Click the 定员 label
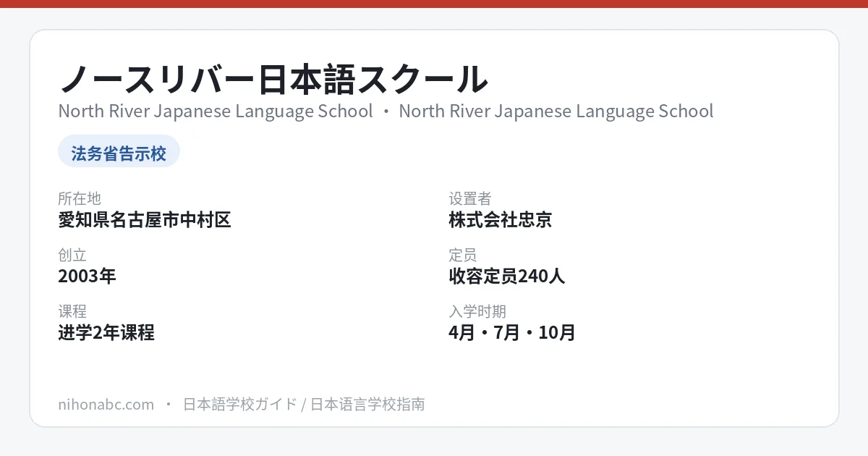The image size is (868, 456). [x=463, y=255]
